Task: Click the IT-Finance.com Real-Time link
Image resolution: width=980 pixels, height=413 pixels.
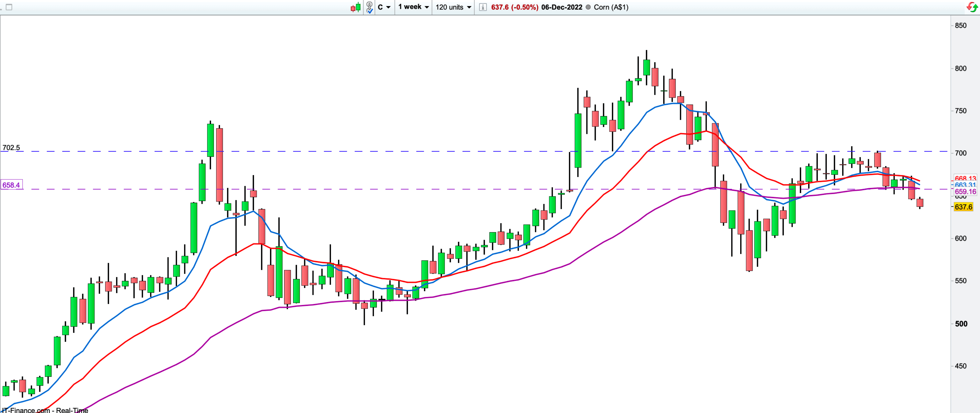Action: click(45, 410)
